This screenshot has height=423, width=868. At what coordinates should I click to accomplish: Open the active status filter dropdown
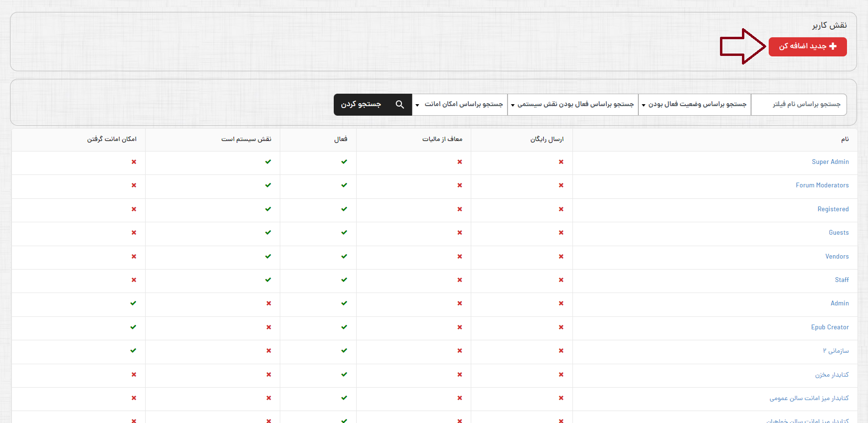(695, 105)
